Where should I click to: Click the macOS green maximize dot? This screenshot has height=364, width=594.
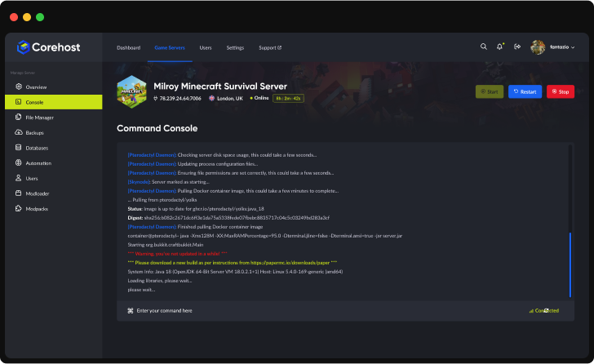[x=40, y=17]
